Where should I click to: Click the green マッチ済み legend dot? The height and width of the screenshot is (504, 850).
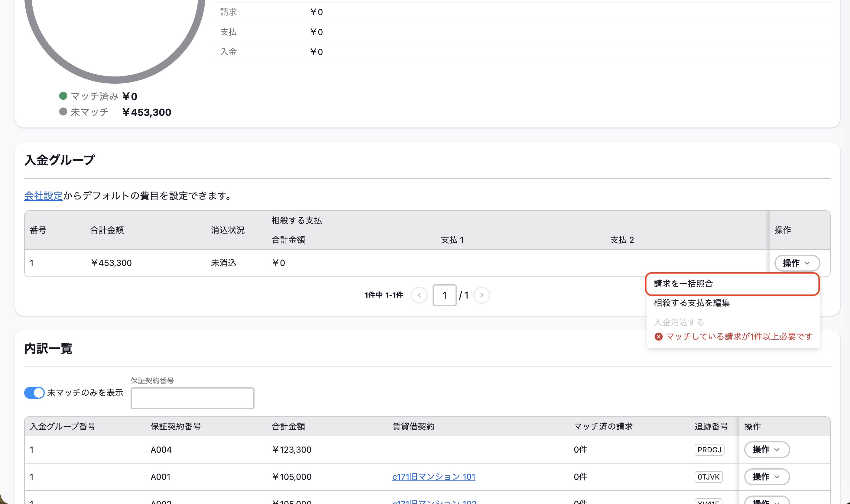click(x=63, y=96)
